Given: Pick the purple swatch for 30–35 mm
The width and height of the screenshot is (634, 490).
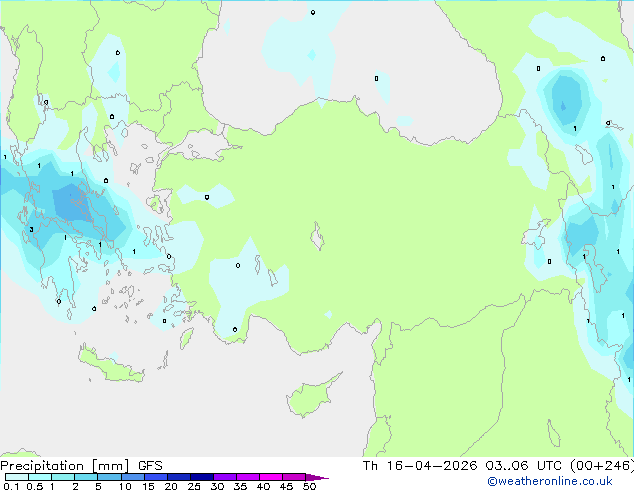Looking at the screenshot, I should 225,477.
